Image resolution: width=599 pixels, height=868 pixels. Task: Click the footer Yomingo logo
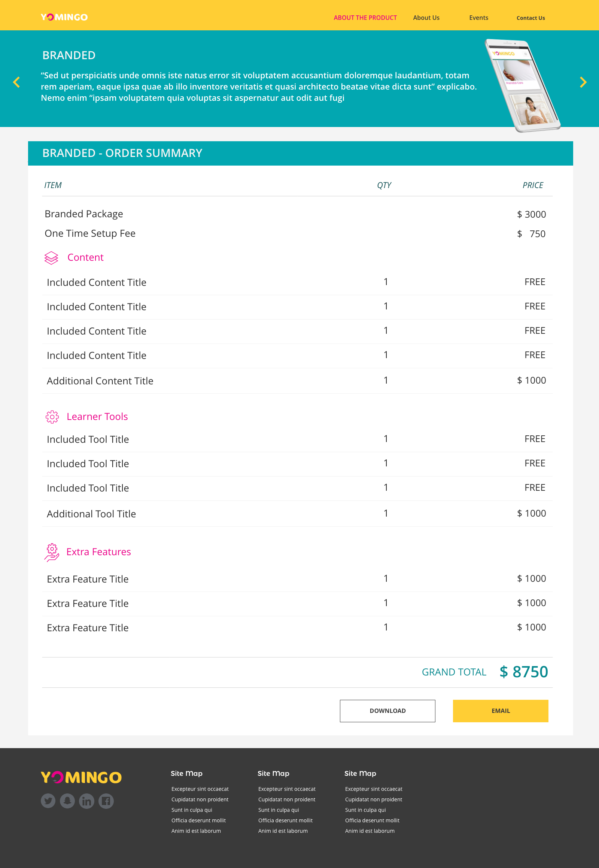tap(81, 777)
